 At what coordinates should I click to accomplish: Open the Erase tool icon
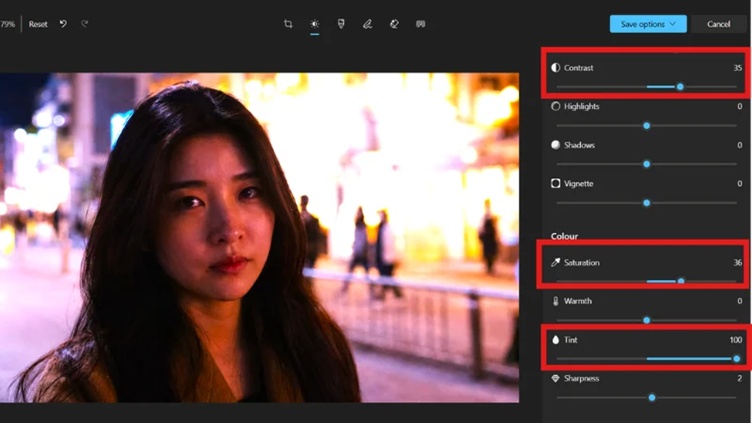coord(394,24)
